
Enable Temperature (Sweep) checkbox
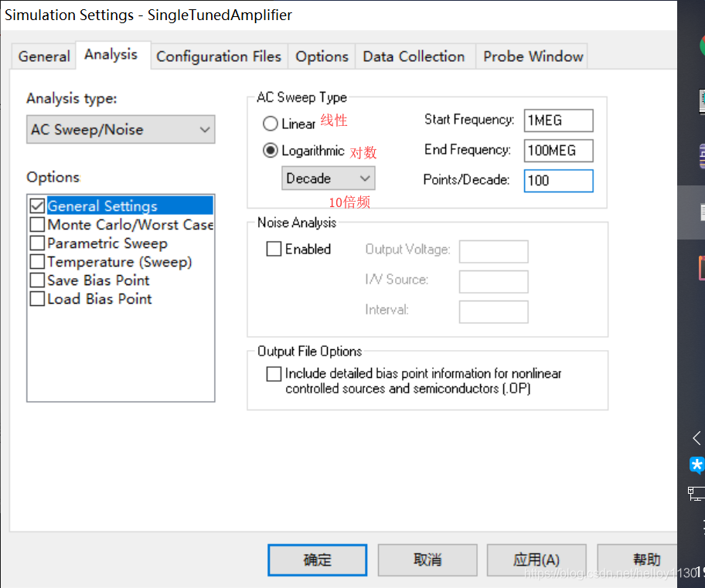[37, 262]
